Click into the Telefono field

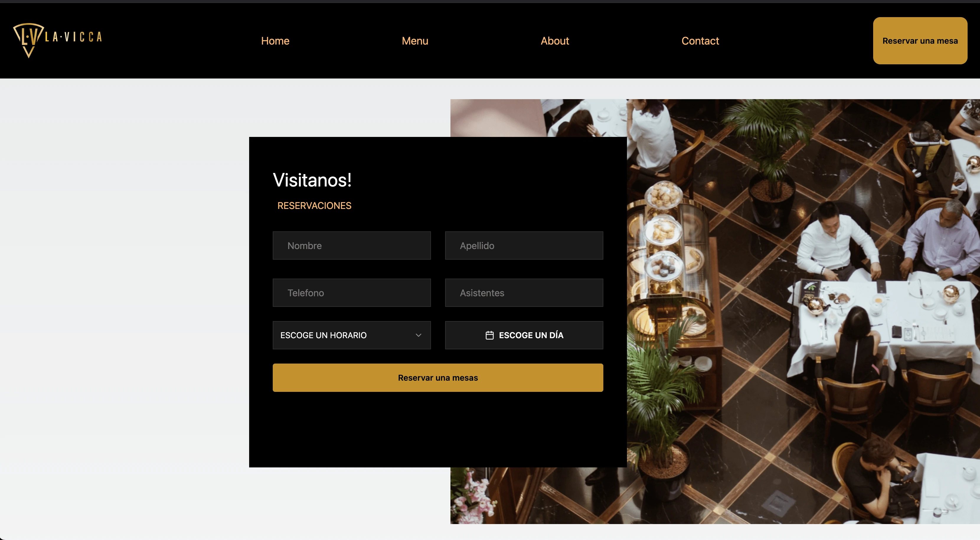coord(352,293)
